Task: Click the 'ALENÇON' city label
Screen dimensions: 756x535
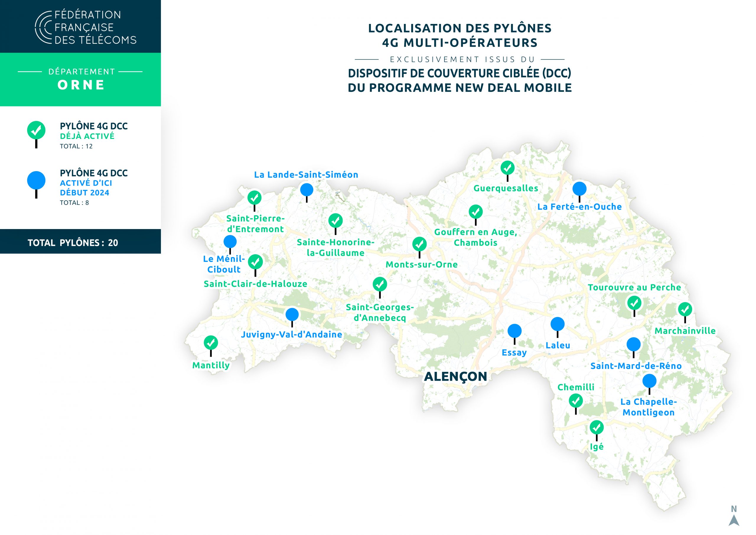Action: 455,377
